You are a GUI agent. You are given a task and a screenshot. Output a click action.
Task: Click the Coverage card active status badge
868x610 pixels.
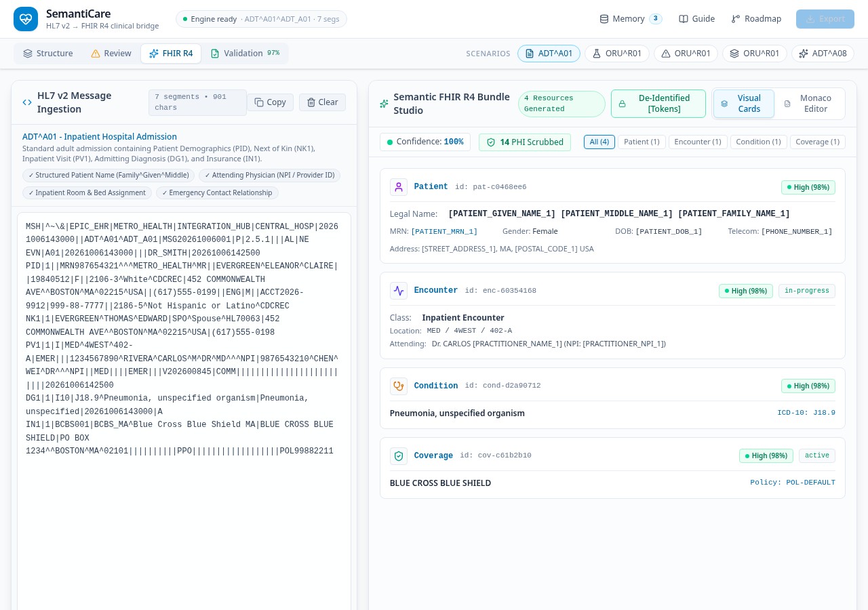(817, 455)
